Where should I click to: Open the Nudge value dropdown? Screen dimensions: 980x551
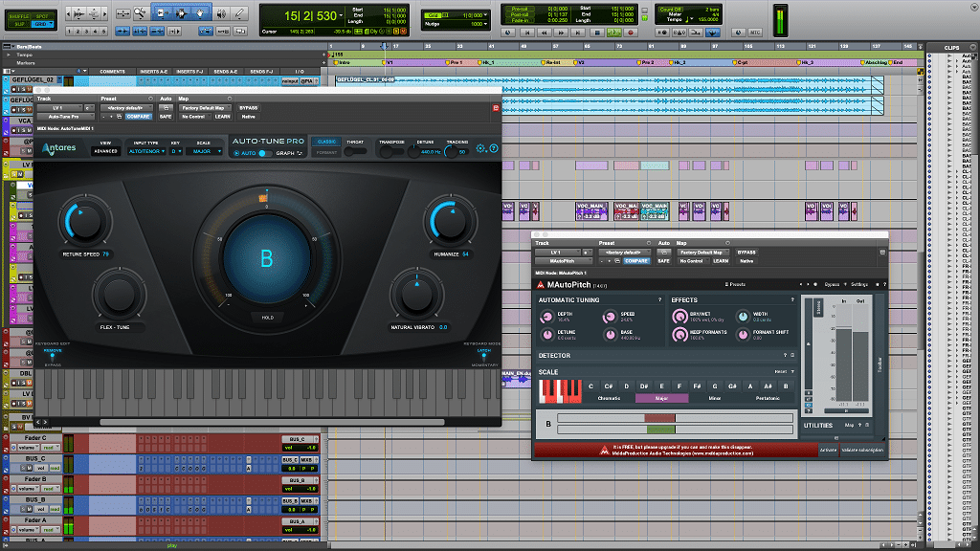click(x=485, y=24)
